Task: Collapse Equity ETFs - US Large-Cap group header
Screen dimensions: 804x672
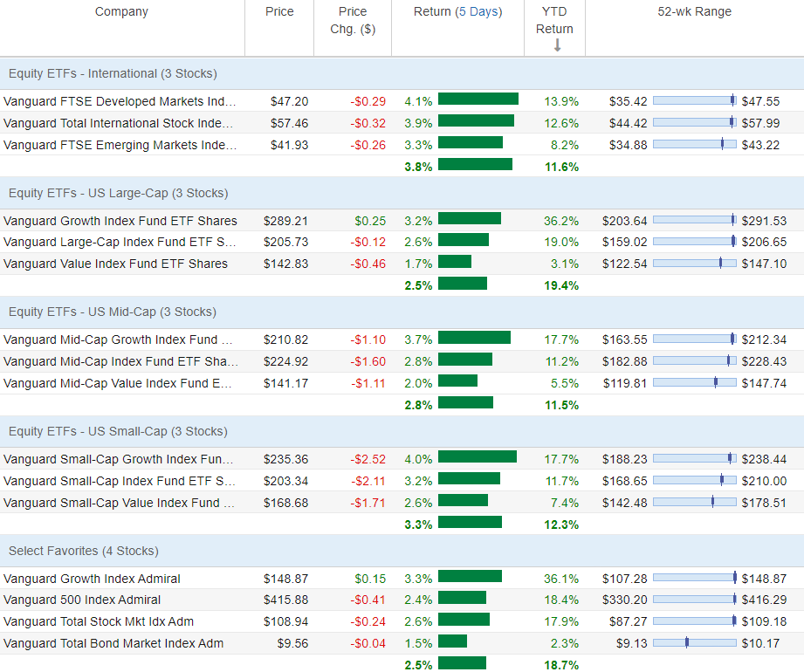Action: click(x=402, y=193)
